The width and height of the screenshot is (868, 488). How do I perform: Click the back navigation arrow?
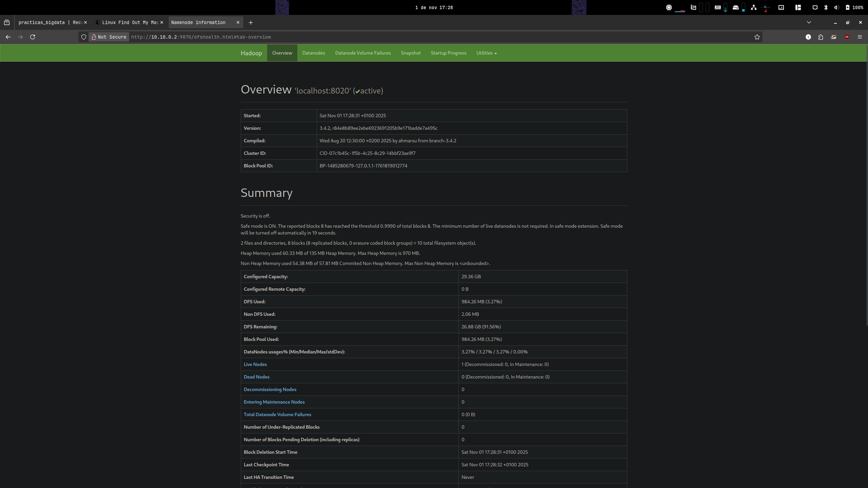pos(8,37)
